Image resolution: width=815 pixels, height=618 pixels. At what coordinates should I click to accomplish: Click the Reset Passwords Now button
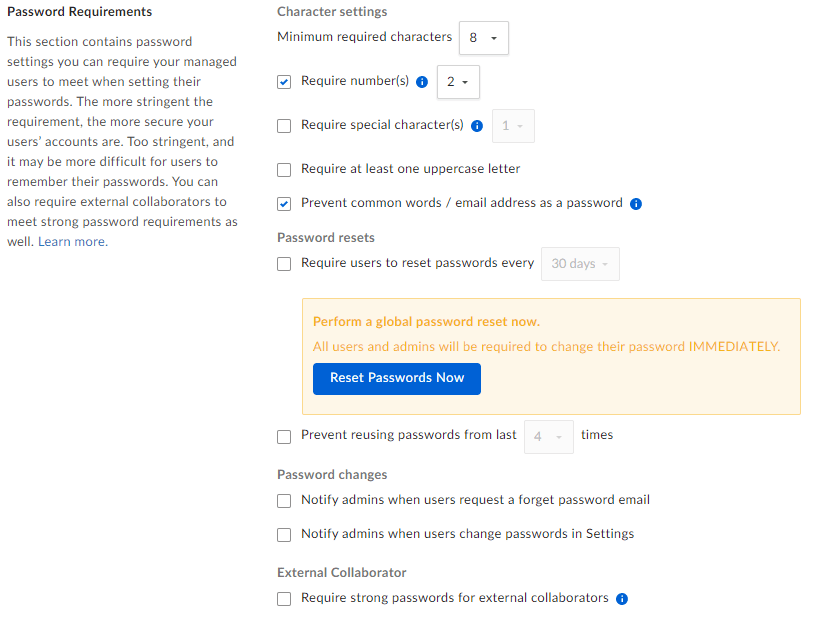click(396, 378)
